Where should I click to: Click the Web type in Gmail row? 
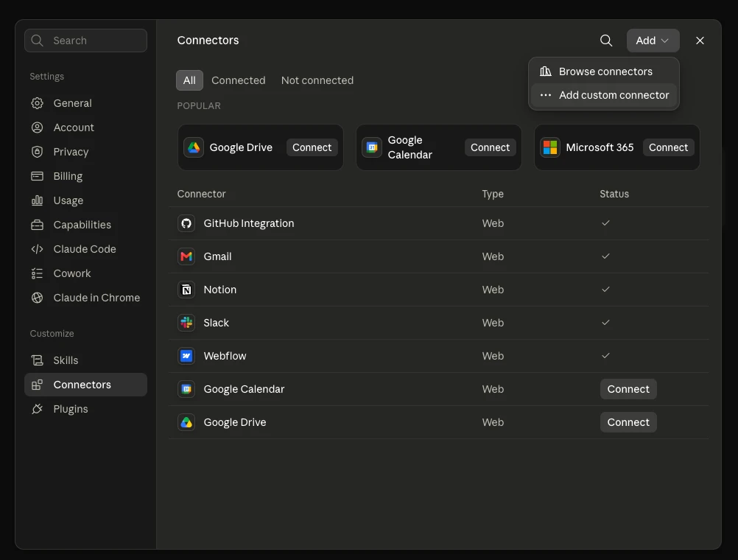pyautogui.click(x=493, y=256)
